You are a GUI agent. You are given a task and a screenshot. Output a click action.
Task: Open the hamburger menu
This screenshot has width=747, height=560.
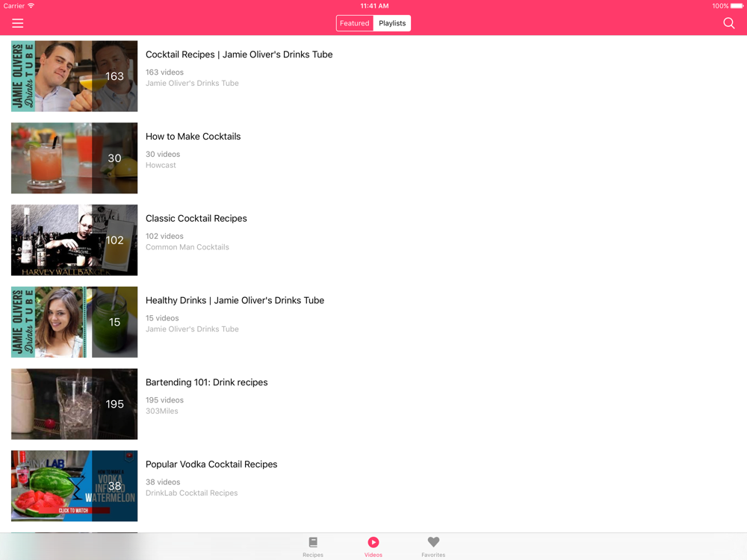pyautogui.click(x=18, y=23)
